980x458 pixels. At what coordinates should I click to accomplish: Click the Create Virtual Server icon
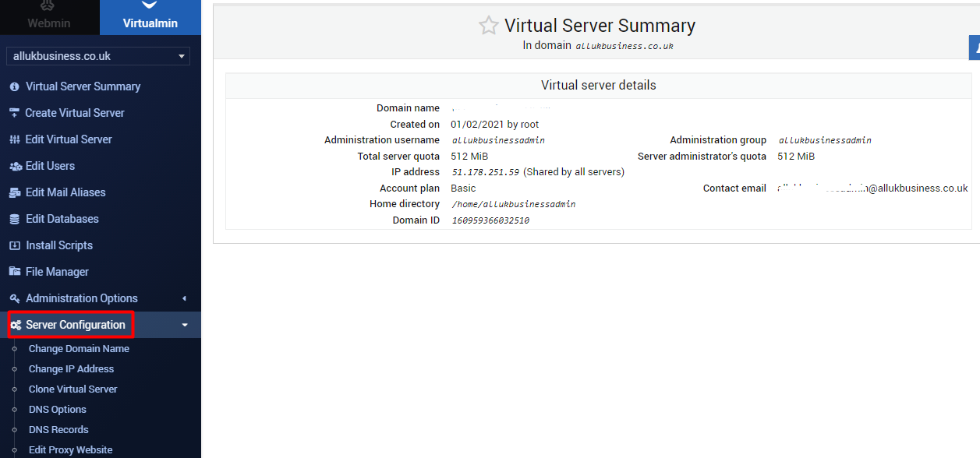(14, 113)
